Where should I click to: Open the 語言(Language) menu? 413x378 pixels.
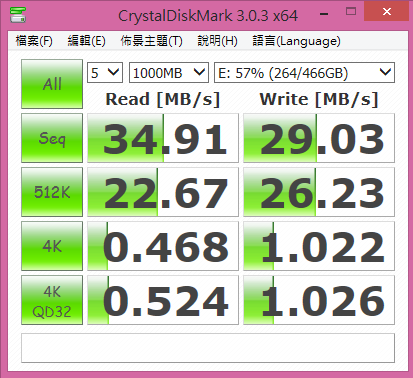[296, 41]
